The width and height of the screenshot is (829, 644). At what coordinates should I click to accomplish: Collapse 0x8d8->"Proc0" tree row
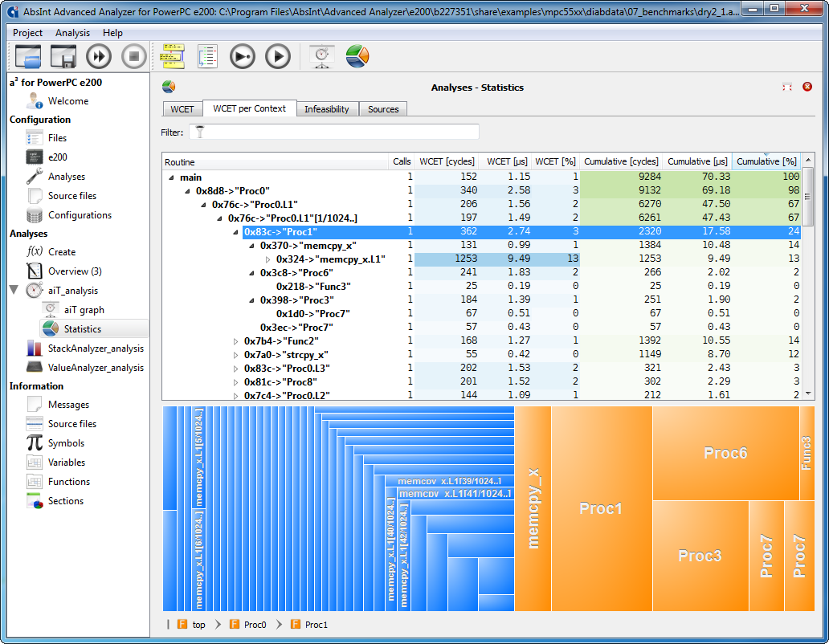[x=187, y=191]
